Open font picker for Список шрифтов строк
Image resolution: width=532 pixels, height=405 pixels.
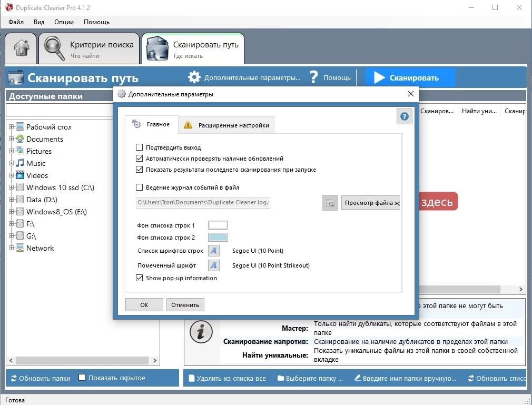(x=213, y=251)
